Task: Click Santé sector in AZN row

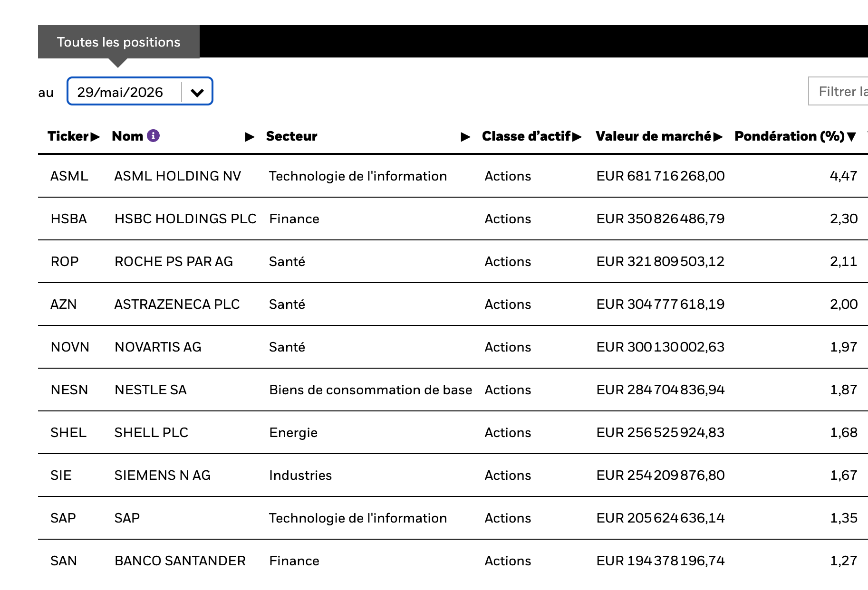Action: point(287,305)
